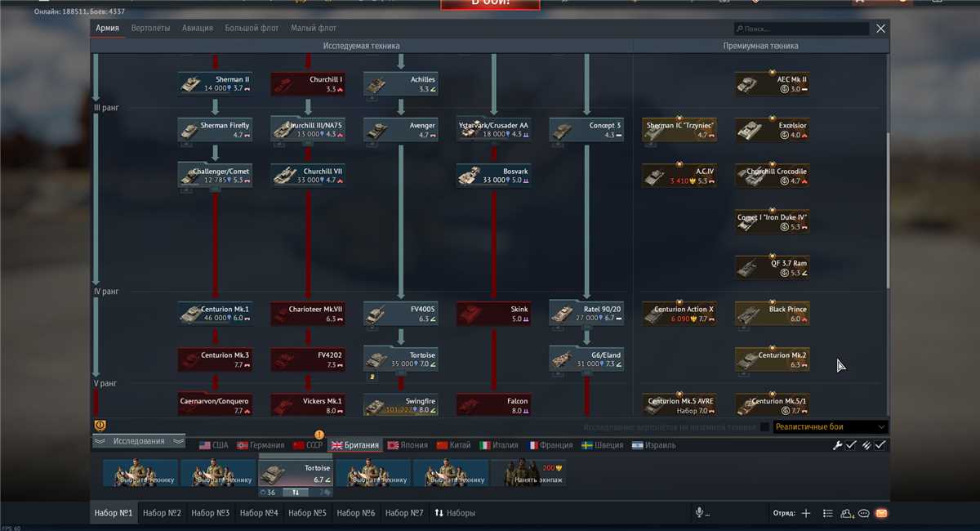Select the FV4005 vehicle card
Screen dimensions: 980x531
(401, 314)
